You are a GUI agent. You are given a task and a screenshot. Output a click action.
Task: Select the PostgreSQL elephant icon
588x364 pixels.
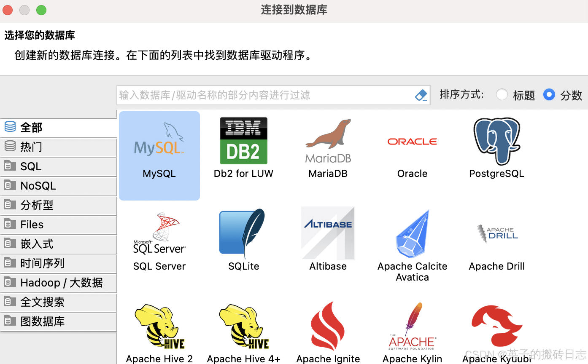497,141
